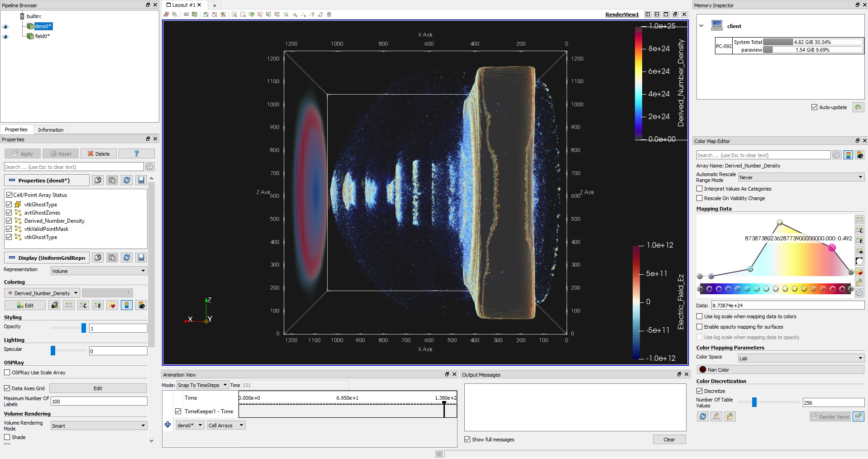Click Delete button in Properties panel
Image resolution: width=868 pixels, height=459 pixels.
click(98, 153)
